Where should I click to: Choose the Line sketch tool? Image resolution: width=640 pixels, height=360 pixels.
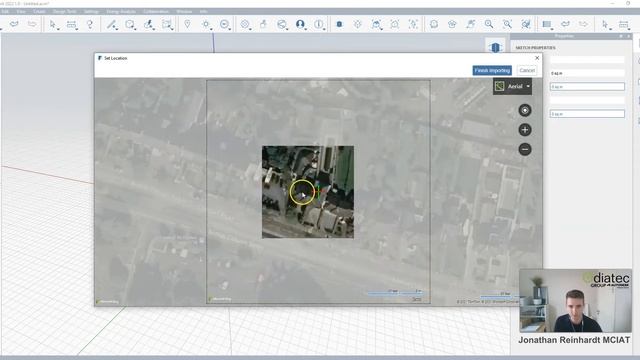tap(111, 24)
